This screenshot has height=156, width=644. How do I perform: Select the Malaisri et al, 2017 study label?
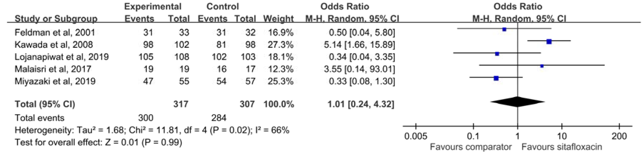tap(53, 69)
